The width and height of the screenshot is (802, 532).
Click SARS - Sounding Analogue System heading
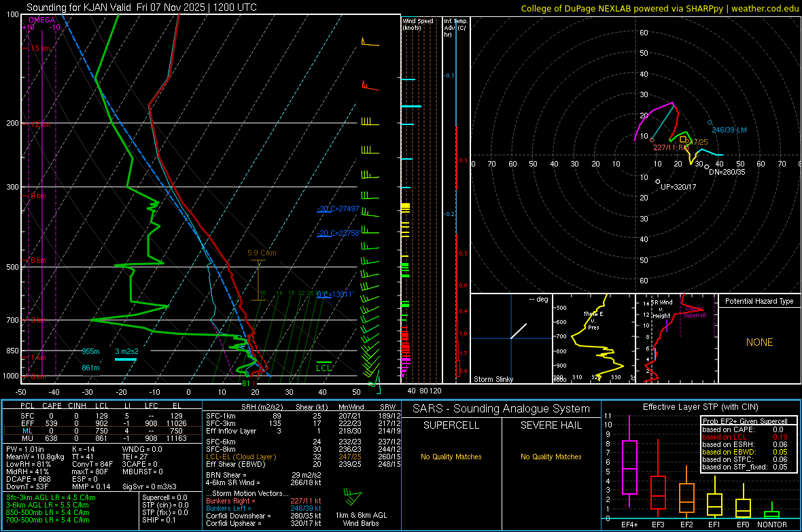coord(502,409)
